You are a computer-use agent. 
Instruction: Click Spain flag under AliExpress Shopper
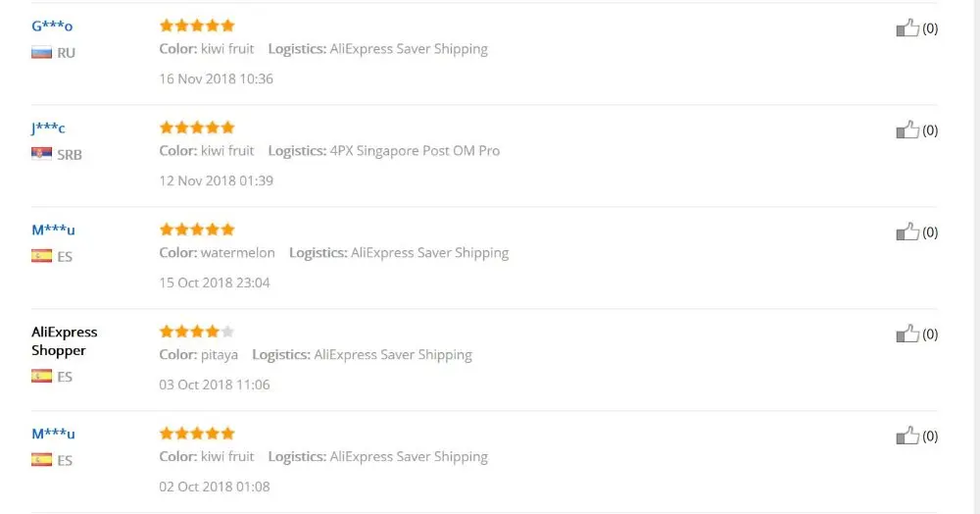click(x=42, y=376)
